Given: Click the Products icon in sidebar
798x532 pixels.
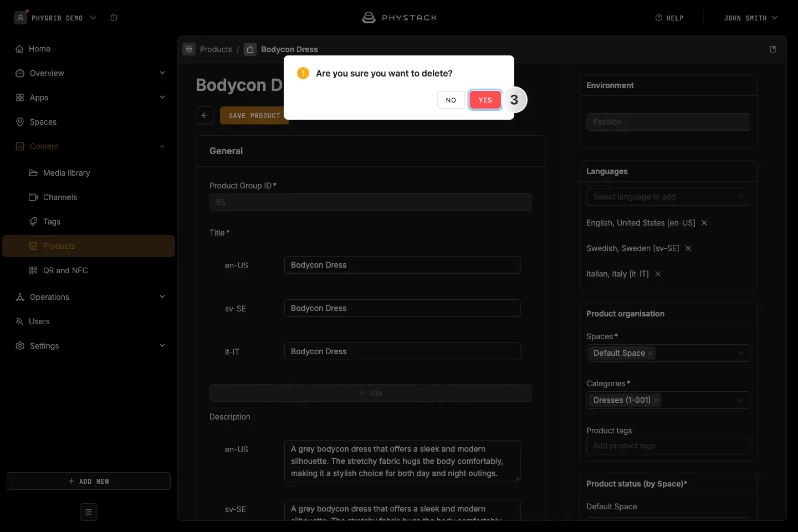Looking at the screenshot, I should [x=33, y=246].
